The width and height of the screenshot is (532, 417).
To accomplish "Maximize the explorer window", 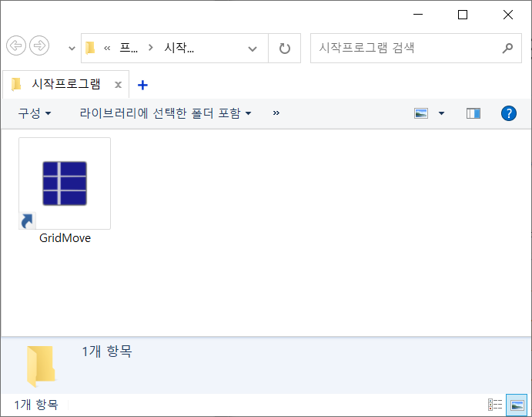I will coord(463,15).
